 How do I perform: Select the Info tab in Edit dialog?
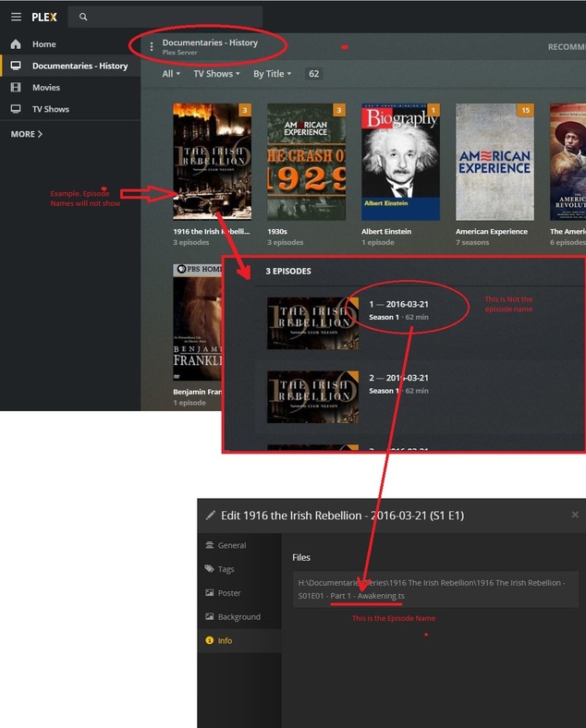239,641
